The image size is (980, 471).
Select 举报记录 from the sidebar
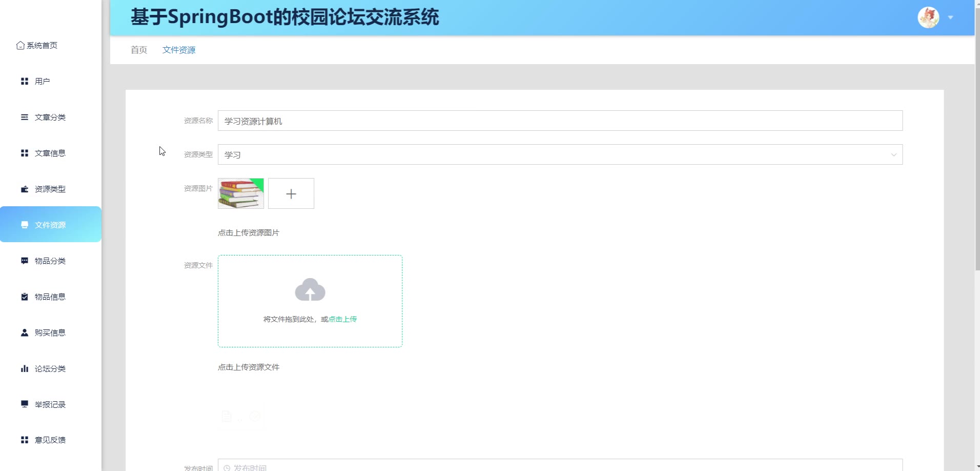50,405
